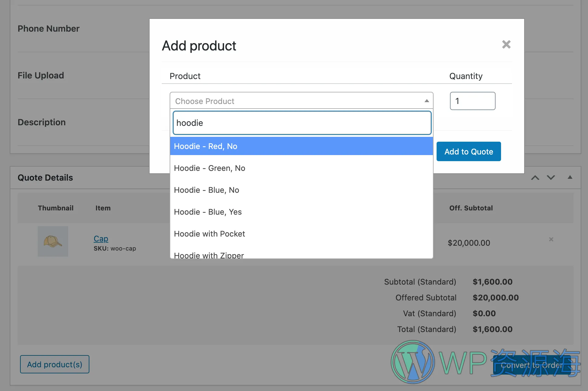The image size is (588, 391).
Task: Click the remove Cap item icon
Action: click(x=551, y=239)
